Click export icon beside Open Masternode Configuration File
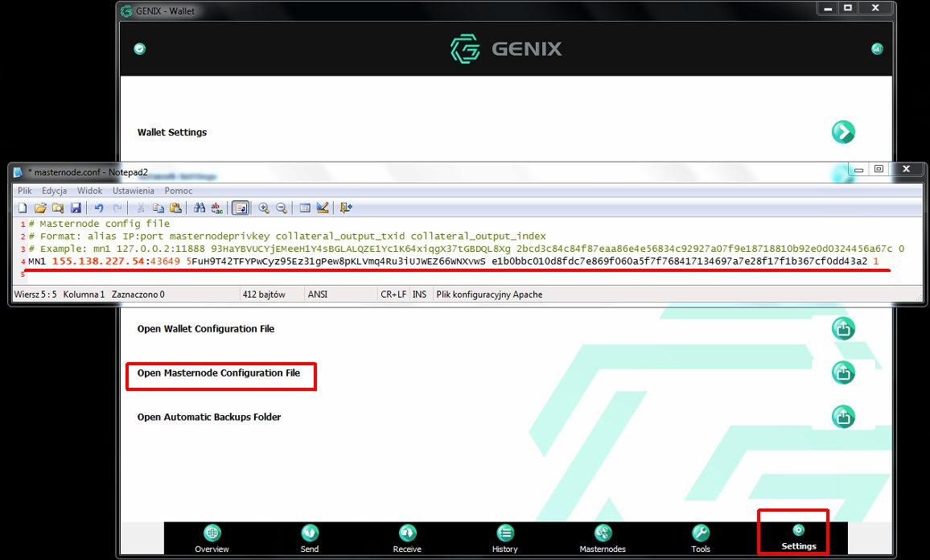 point(843,373)
